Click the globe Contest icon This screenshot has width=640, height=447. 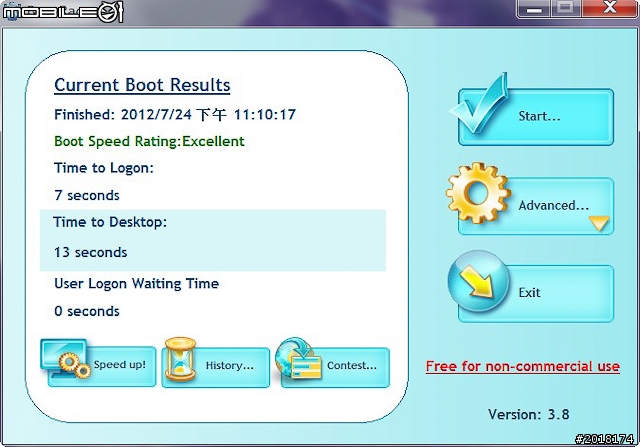(x=298, y=358)
